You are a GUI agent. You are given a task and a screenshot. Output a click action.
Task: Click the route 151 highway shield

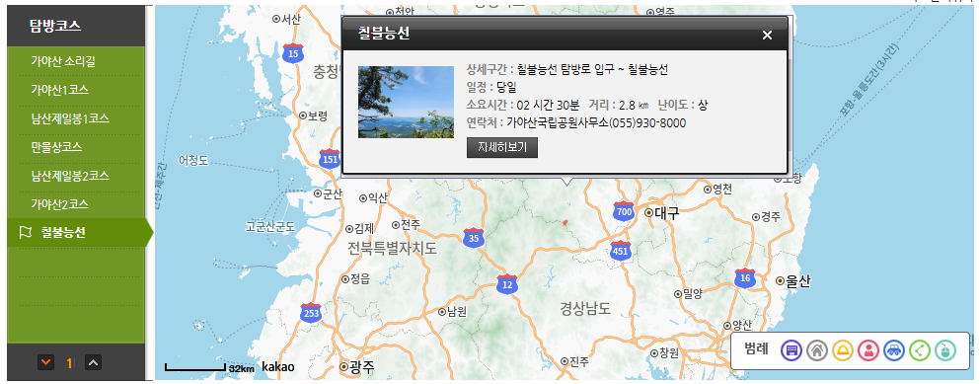point(330,158)
